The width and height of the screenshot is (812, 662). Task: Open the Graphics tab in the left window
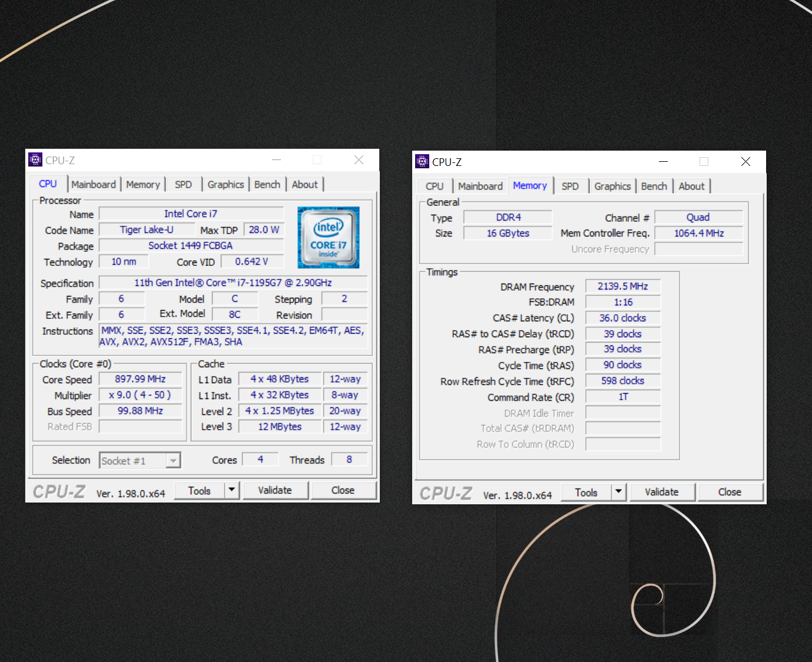[x=226, y=184]
